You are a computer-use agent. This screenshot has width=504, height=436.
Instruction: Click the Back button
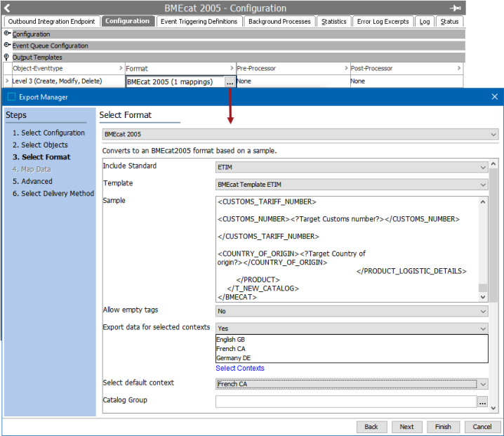coord(371,427)
